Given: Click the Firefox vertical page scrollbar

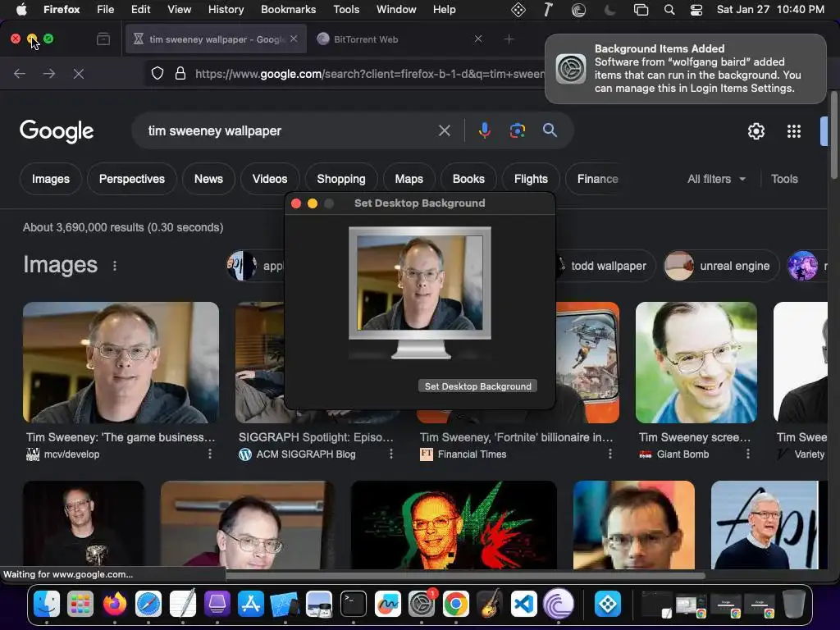Looking at the screenshot, I should click(x=833, y=135).
